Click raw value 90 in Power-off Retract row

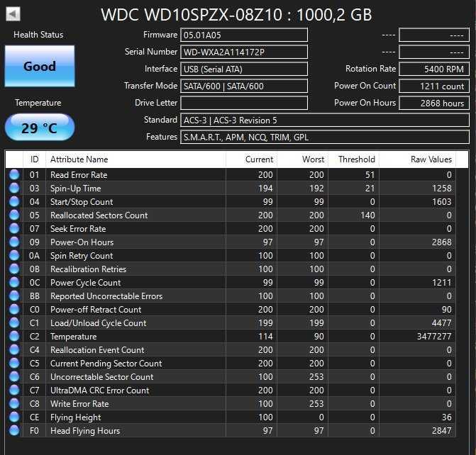click(446, 310)
